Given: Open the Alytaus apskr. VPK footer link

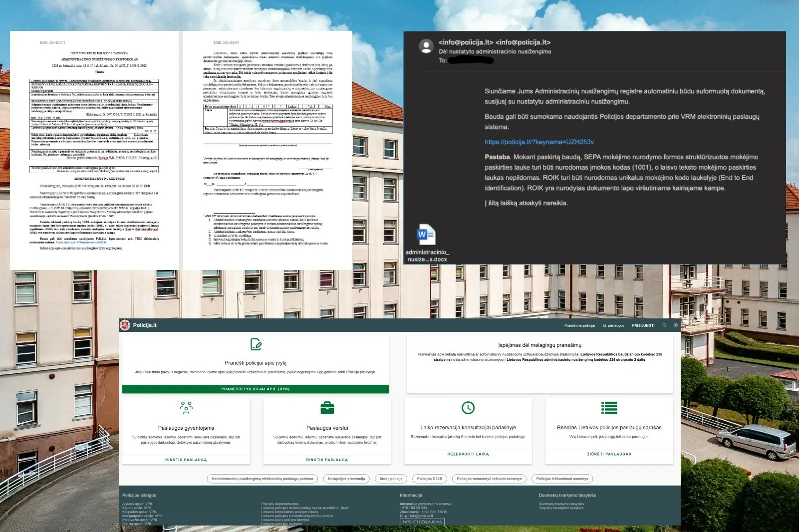Looking at the screenshot, I should (x=137, y=504).
